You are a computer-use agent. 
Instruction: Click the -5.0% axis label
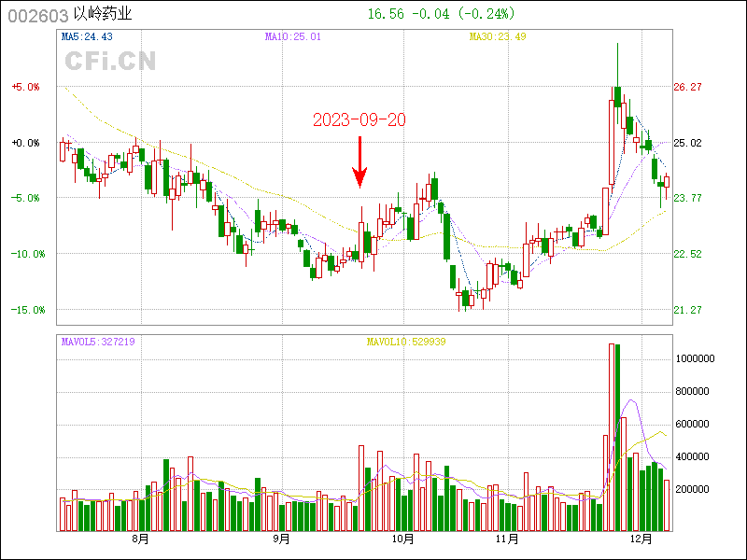(26, 198)
